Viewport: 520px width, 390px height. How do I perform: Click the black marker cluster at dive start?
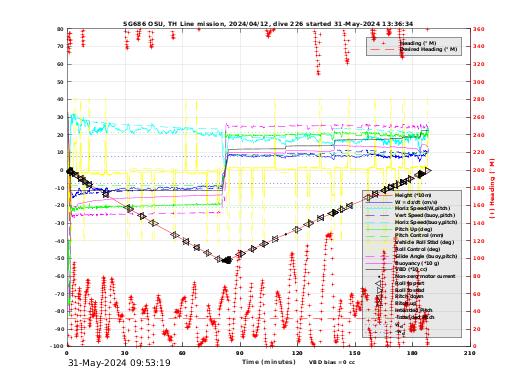[70, 171]
